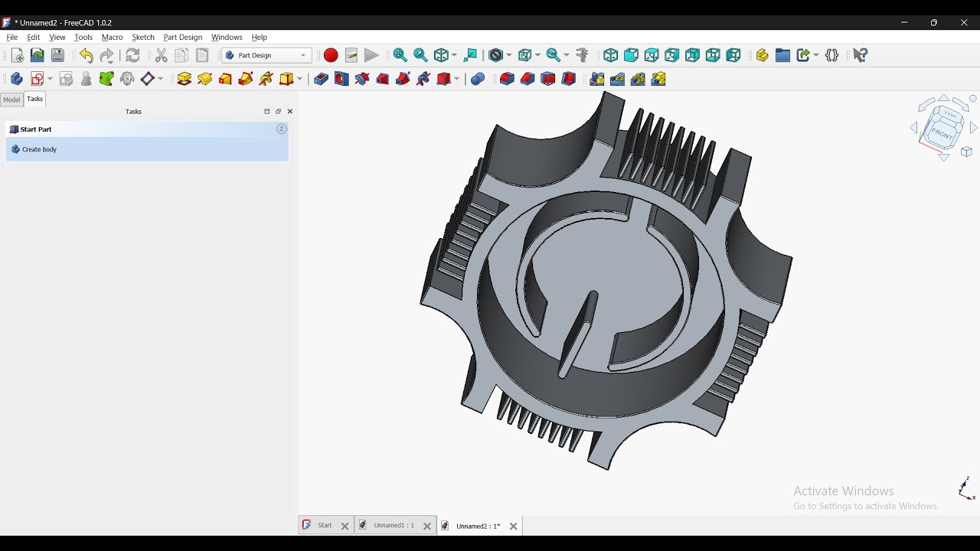
Task: Open a file with the Open icon
Action: [x=38, y=56]
